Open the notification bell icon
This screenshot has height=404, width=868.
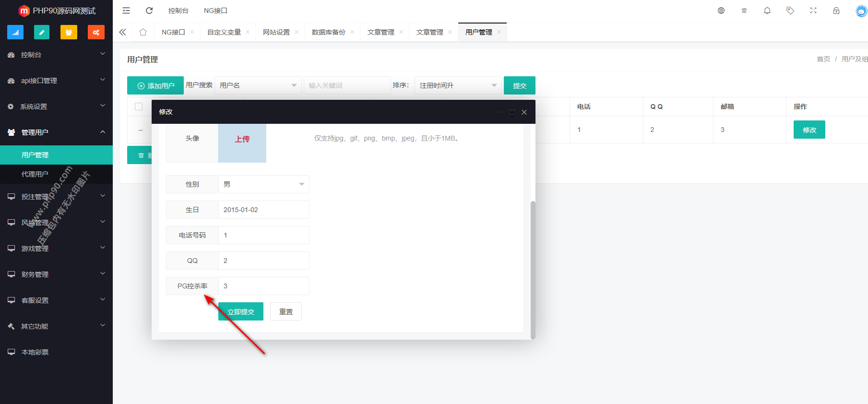pos(767,11)
